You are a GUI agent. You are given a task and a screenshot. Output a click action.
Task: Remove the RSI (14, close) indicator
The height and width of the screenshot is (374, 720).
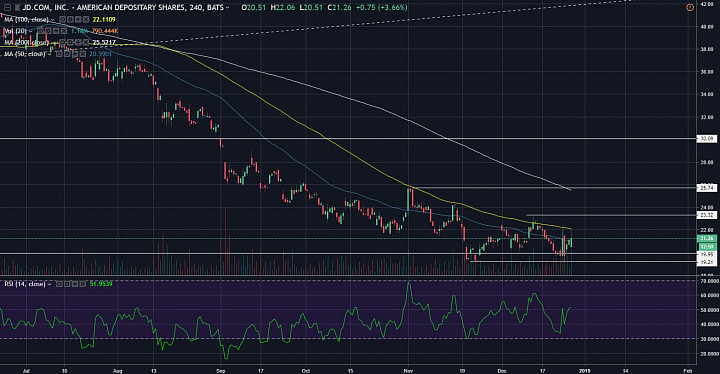(83, 284)
